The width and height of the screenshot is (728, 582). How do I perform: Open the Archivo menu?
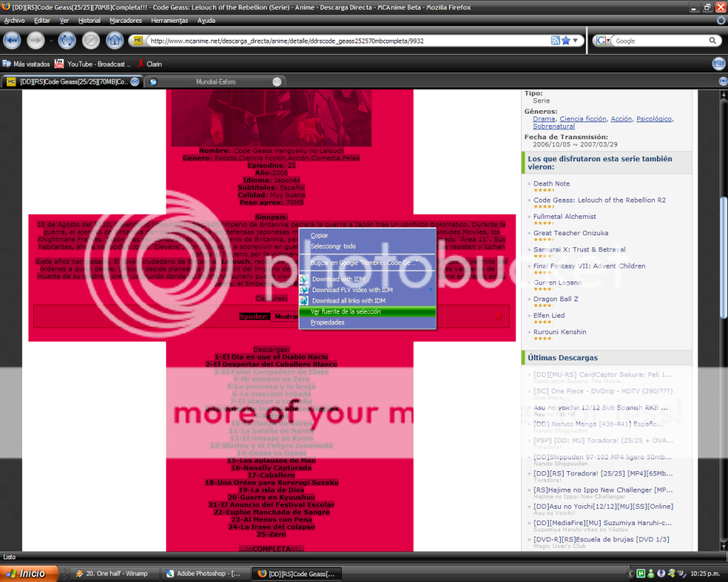(x=14, y=21)
